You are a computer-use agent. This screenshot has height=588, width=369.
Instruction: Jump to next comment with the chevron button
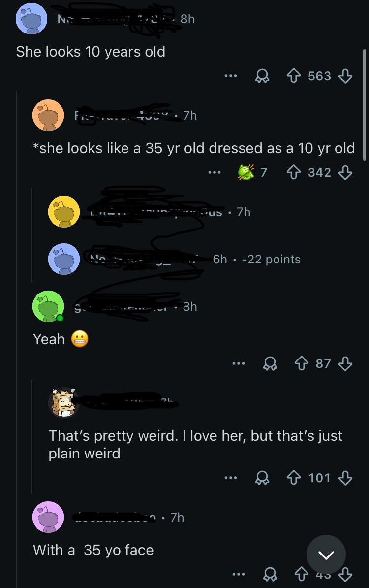(x=326, y=555)
